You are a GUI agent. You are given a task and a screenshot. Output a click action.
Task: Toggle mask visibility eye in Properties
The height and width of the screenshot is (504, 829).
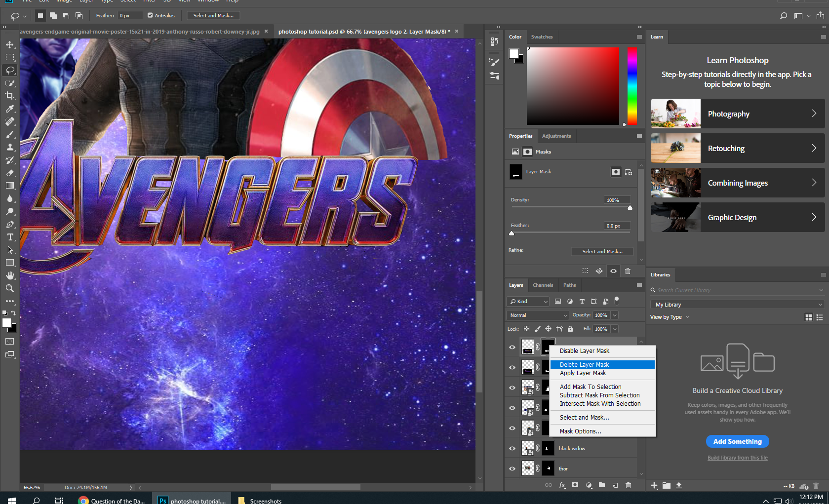point(613,271)
